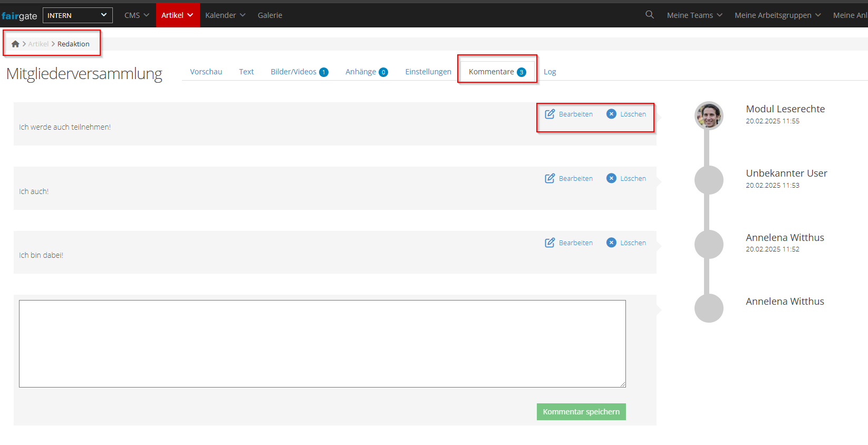Click delete X icon for 'Ich bin dabei!' comment

(x=611, y=243)
